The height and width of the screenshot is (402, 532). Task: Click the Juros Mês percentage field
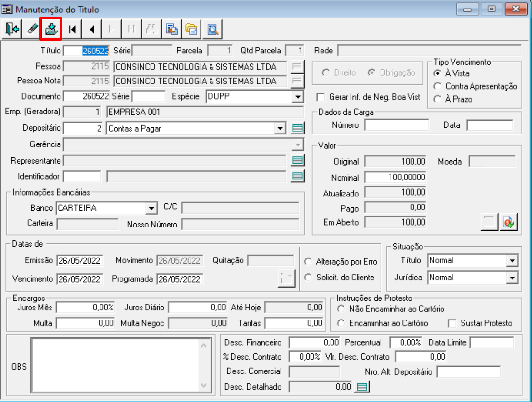86,308
